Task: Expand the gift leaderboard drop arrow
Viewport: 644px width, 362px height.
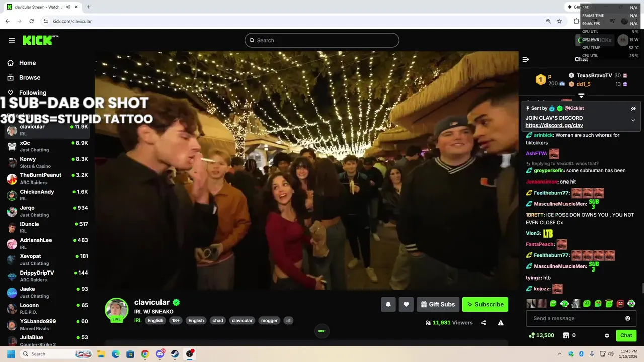Action: 581,95
